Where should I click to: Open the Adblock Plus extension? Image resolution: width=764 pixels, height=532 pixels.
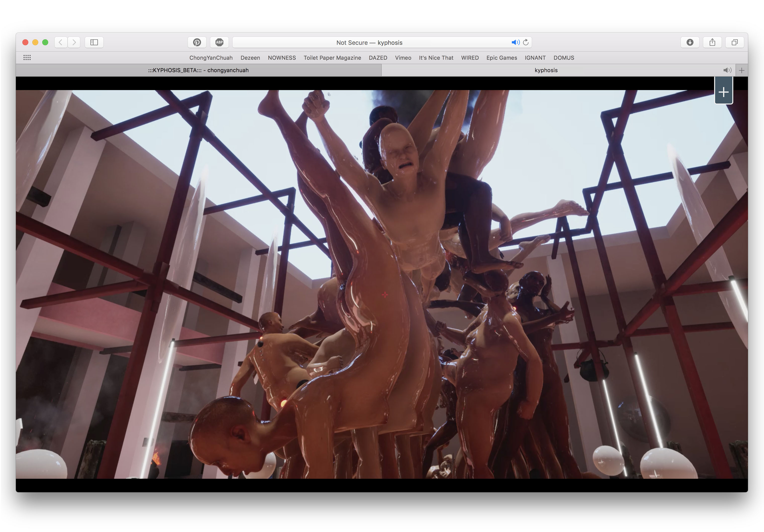point(219,42)
